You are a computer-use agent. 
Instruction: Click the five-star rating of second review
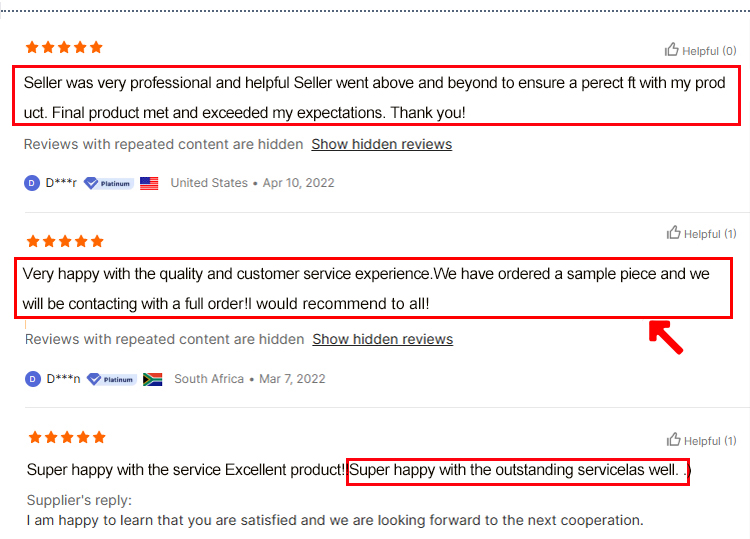pyautogui.click(x=65, y=241)
